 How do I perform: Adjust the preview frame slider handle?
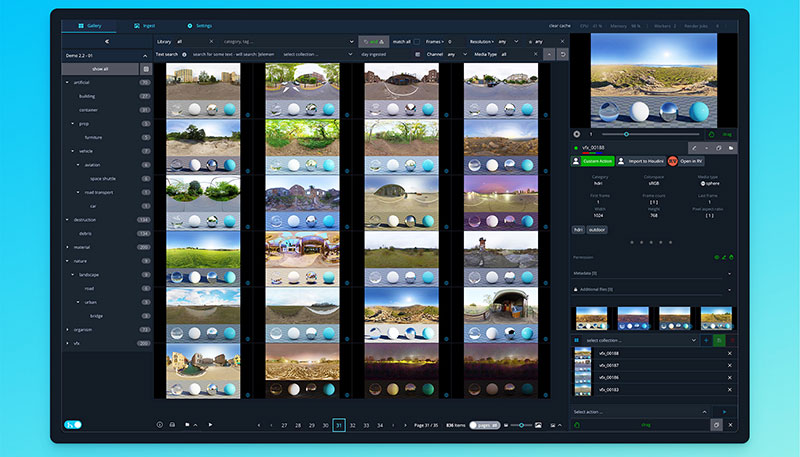click(x=626, y=134)
